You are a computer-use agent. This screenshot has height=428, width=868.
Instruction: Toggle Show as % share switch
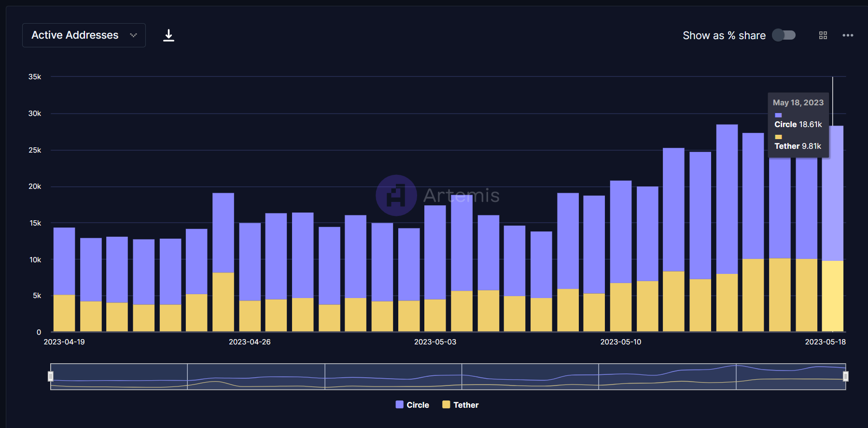[x=784, y=35]
